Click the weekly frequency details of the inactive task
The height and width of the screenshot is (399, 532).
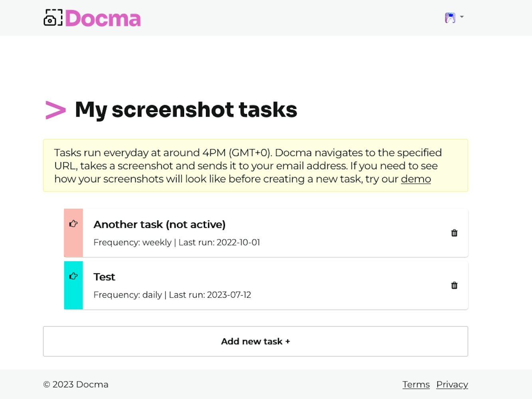click(x=177, y=243)
